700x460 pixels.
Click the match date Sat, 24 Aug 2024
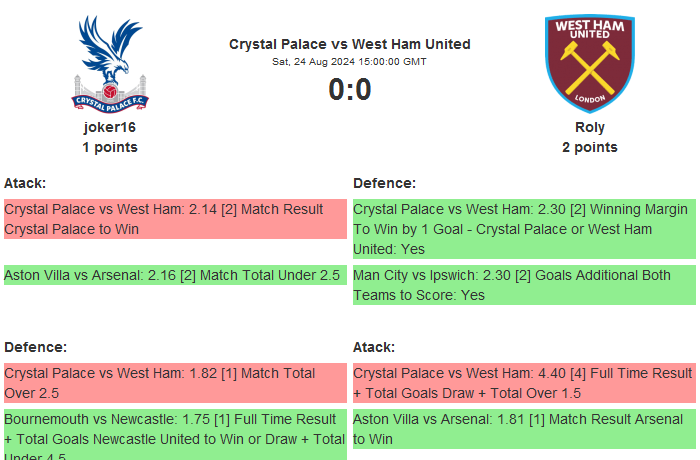(x=350, y=62)
